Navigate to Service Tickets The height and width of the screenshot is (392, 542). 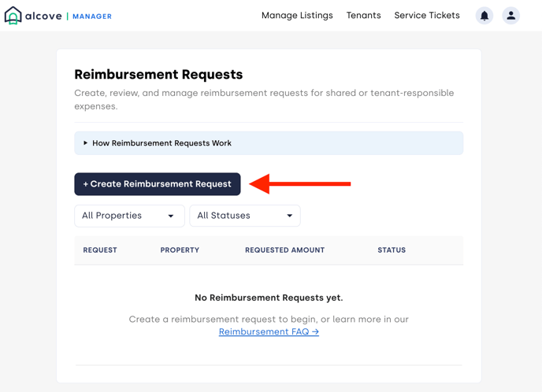click(427, 16)
